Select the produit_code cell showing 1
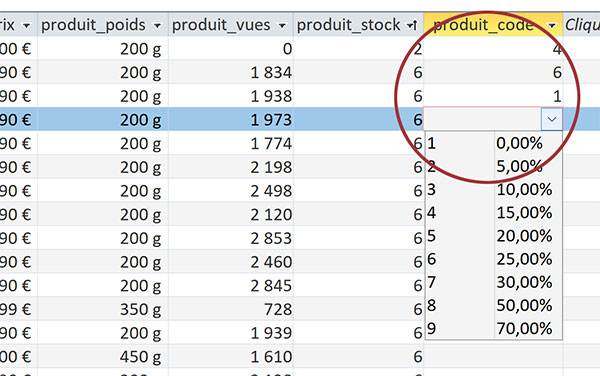 (493, 96)
